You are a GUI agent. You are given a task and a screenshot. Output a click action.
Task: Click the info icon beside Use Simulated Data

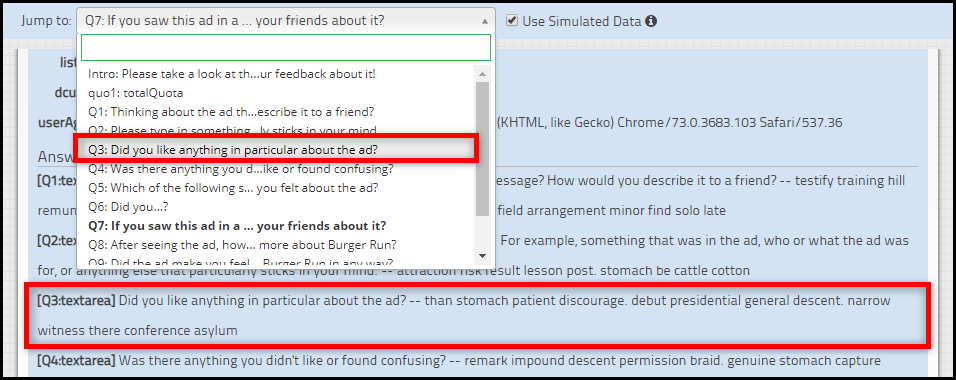(651, 21)
